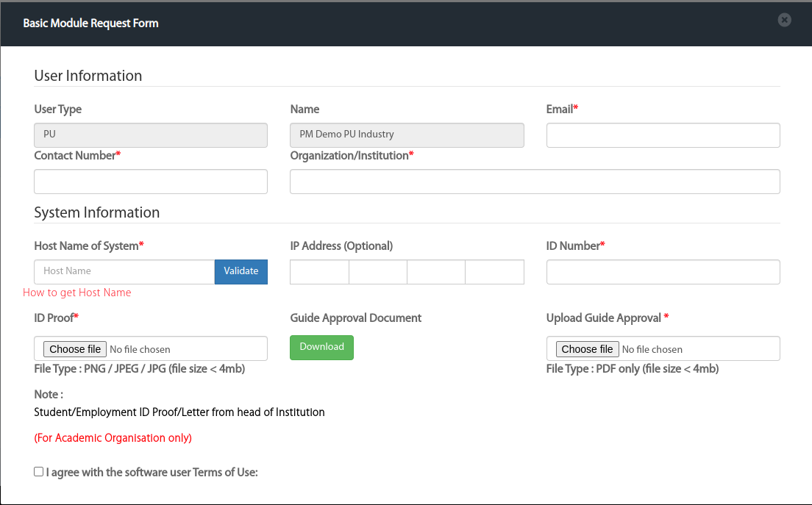Click the third IP Address octet box

coord(436,272)
